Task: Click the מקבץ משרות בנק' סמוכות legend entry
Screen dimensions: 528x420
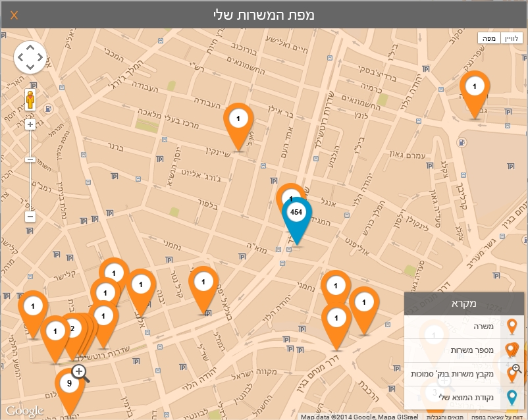Action: (x=464, y=374)
